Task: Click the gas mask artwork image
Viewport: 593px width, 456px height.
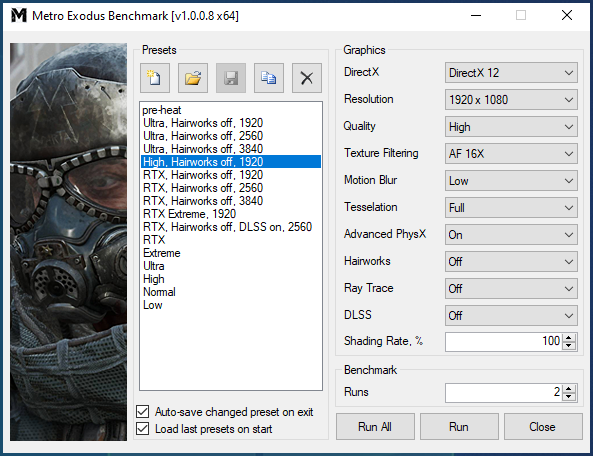Action: [x=68, y=242]
